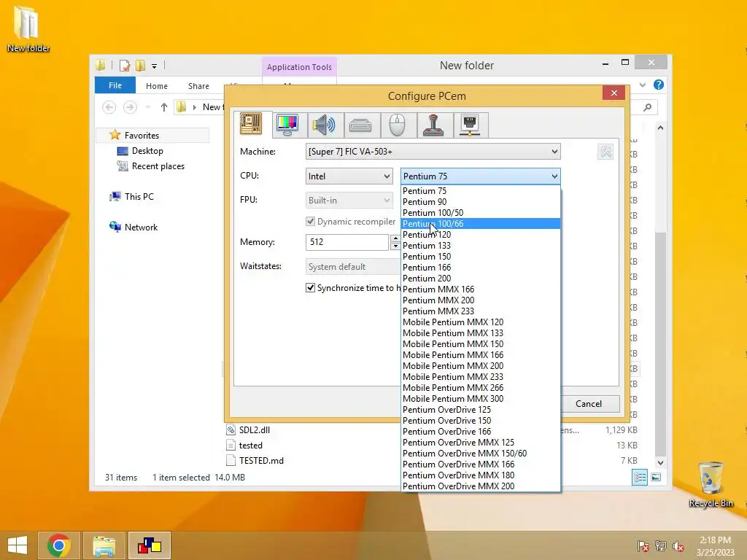Click the Windows Start button
Screen dimensions: 747x560
18,545
